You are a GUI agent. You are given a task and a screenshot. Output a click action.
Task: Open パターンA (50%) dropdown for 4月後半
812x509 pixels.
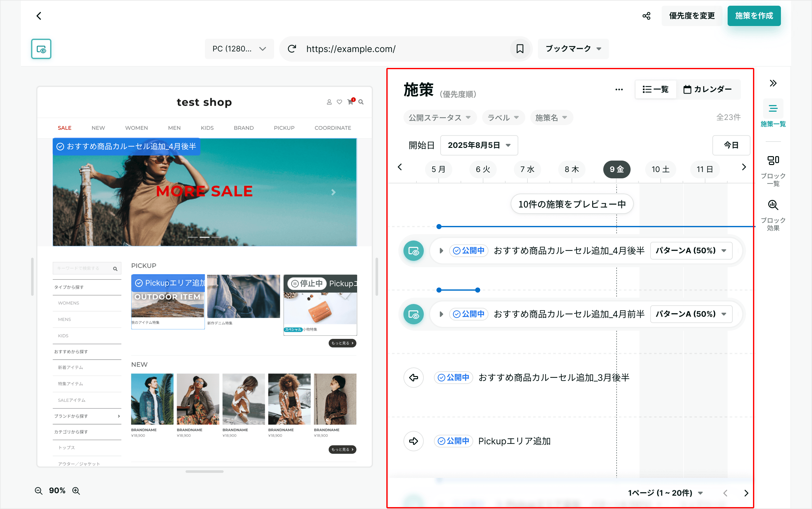tap(691, 251)
